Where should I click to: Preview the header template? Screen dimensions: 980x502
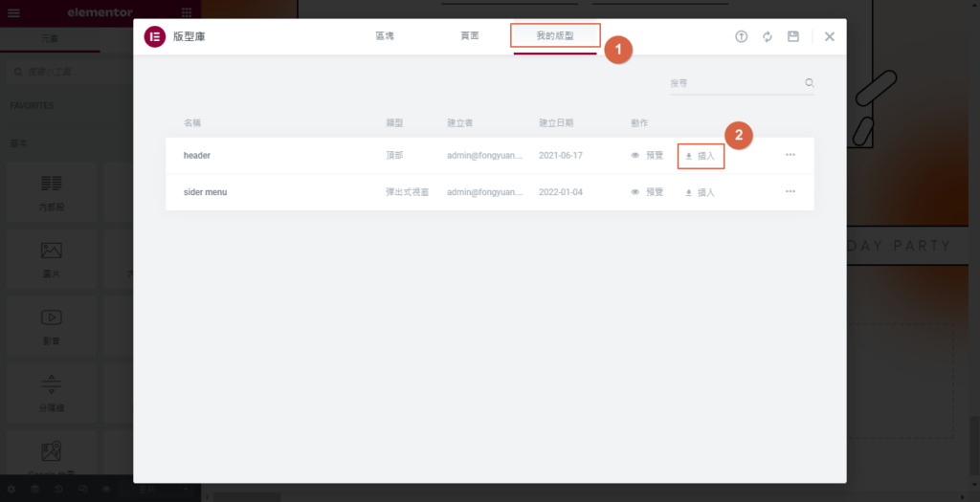point(647,155)
